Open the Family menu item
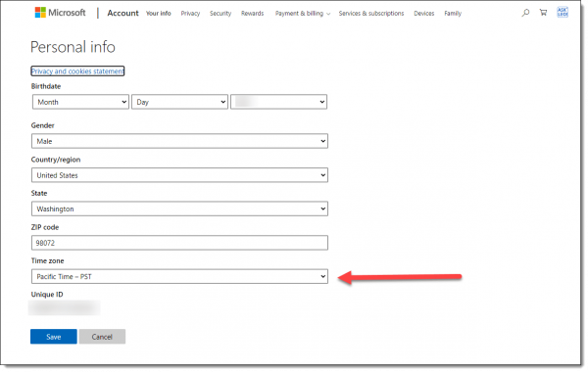Viewport: 588px width, 372px height. coord(453,14)
